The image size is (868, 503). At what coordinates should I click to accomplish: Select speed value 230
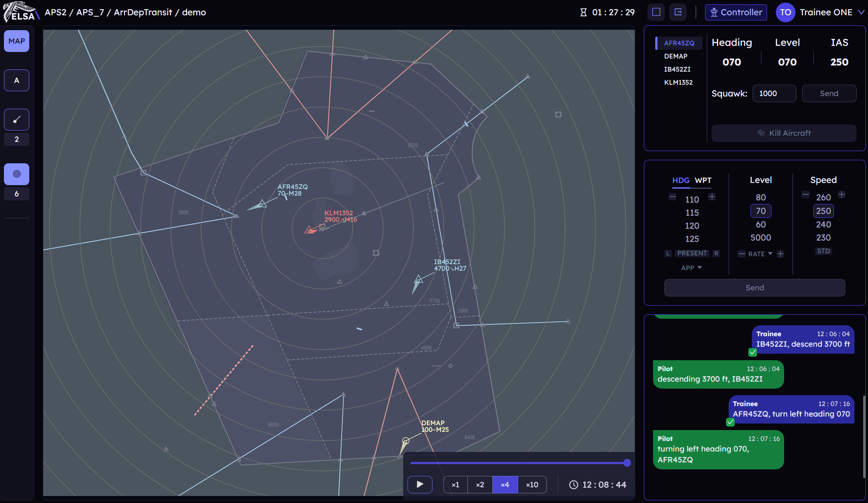tap(823, 238)
